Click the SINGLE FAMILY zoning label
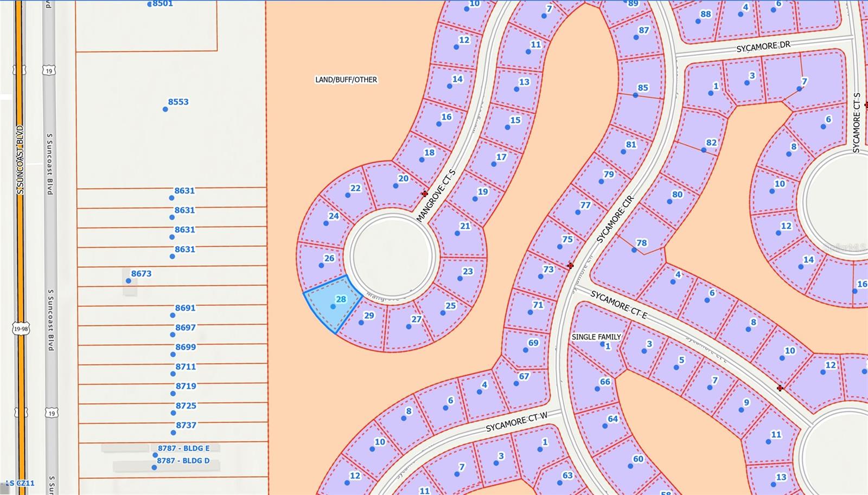 pyautogui.click(x=596, y=337)
